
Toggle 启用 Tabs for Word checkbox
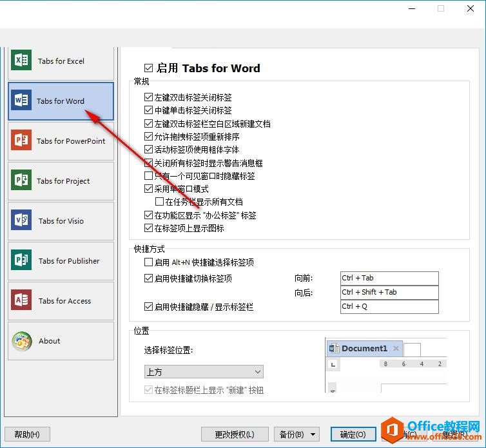click(148, 68)
